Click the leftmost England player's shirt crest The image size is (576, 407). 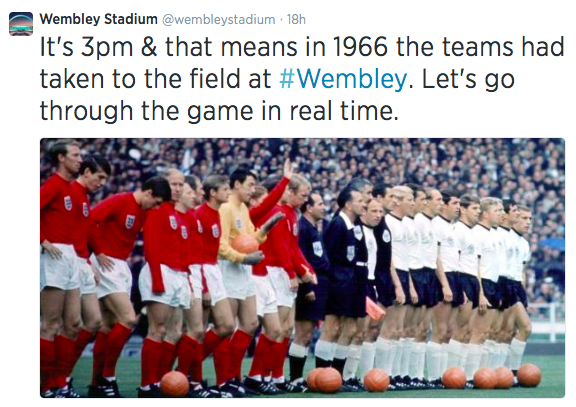pos(68,203)
